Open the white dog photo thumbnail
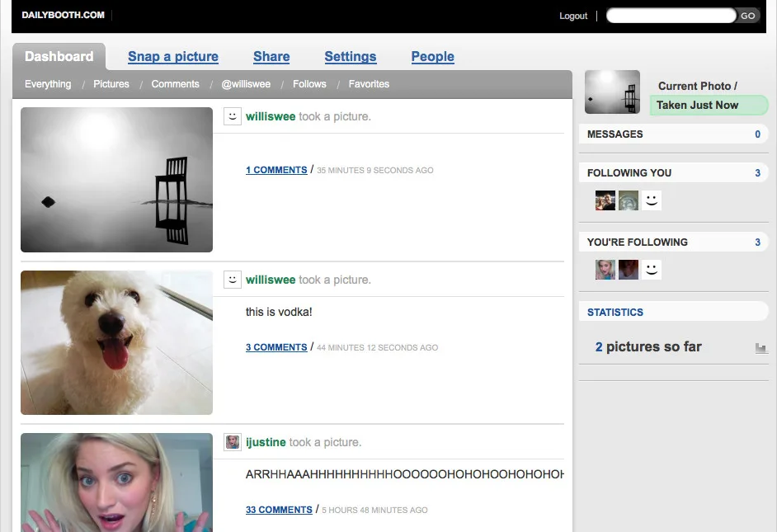The image size is (777, 532). 116,342
